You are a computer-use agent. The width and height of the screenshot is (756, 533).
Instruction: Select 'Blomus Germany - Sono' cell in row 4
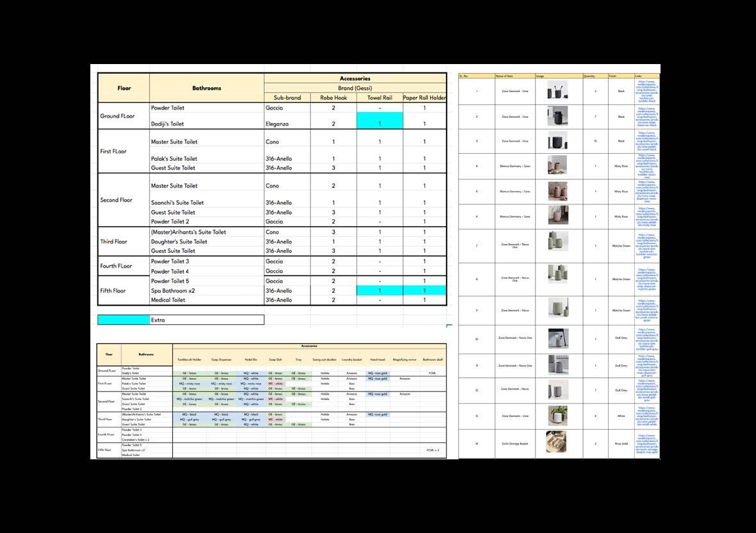(515, 167)
